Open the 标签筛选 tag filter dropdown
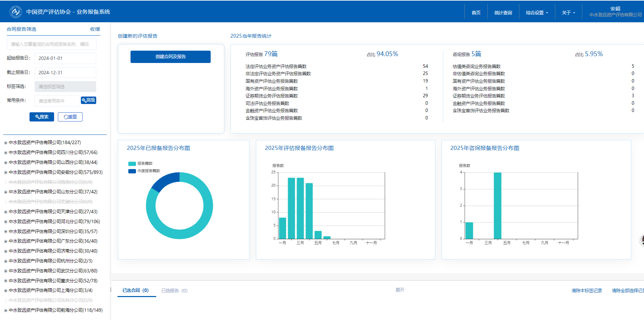 point(65,87)
